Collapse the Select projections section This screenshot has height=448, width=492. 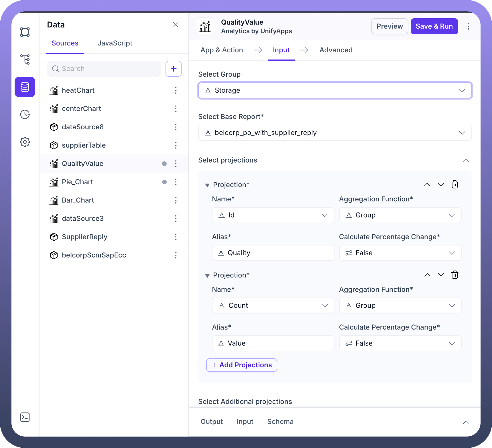(466, 160)
